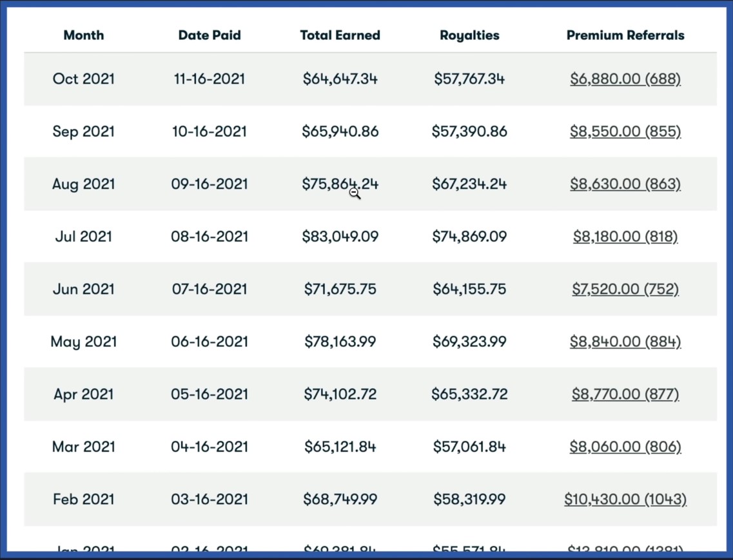
Task: Select the $83,049.09 total earned value
Action: pyautogui.click(x=340, y=237)
